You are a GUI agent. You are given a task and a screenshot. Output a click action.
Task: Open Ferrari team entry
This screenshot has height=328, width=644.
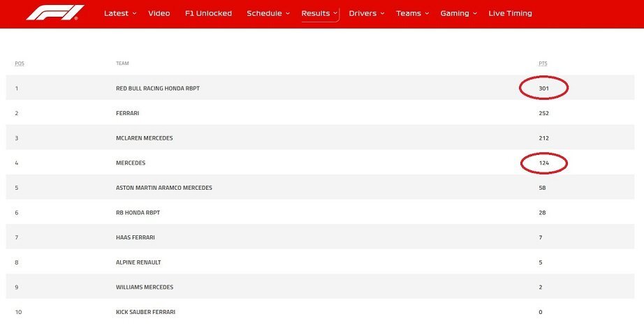point(127,113)
